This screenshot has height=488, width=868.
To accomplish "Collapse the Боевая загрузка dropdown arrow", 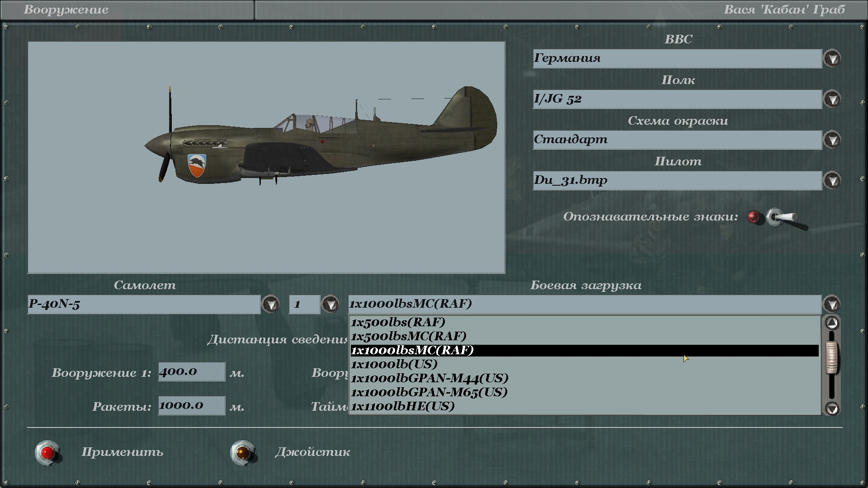I will click(x=832, y=304).
